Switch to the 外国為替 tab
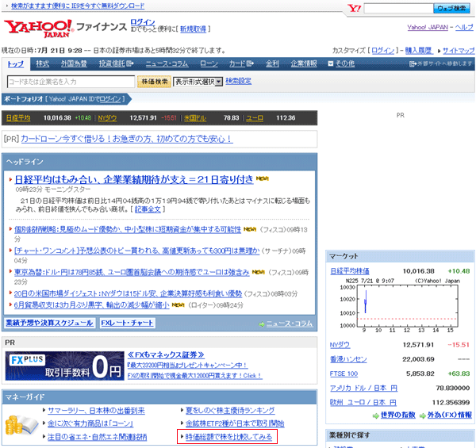Image resolution: width=476 pixels, height=448 pixels. 74,63
